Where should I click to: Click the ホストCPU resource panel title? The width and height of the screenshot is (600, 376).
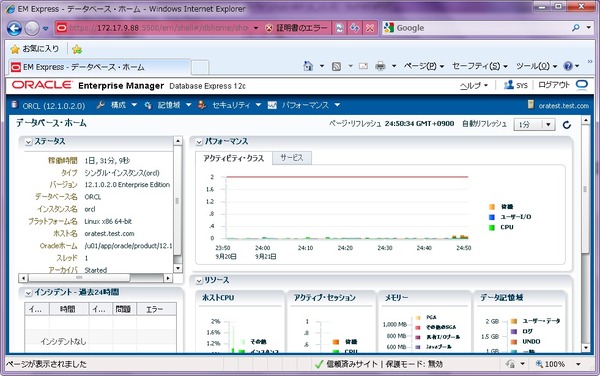coord(218,298)
